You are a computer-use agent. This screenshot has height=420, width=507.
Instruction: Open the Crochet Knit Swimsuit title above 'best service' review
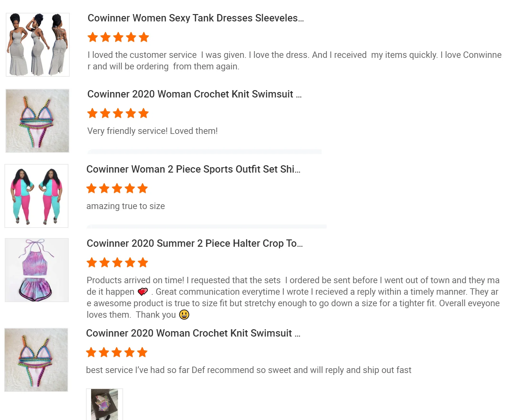(x=193, y=333)
